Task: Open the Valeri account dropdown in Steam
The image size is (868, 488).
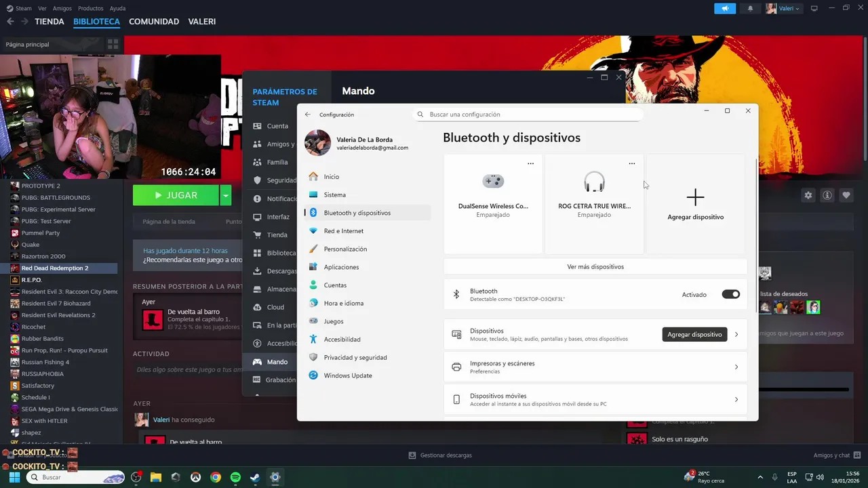Action: [x=783, y=8]
